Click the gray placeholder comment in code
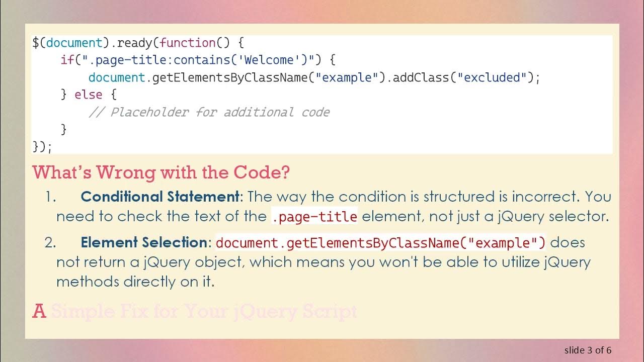 209,112
